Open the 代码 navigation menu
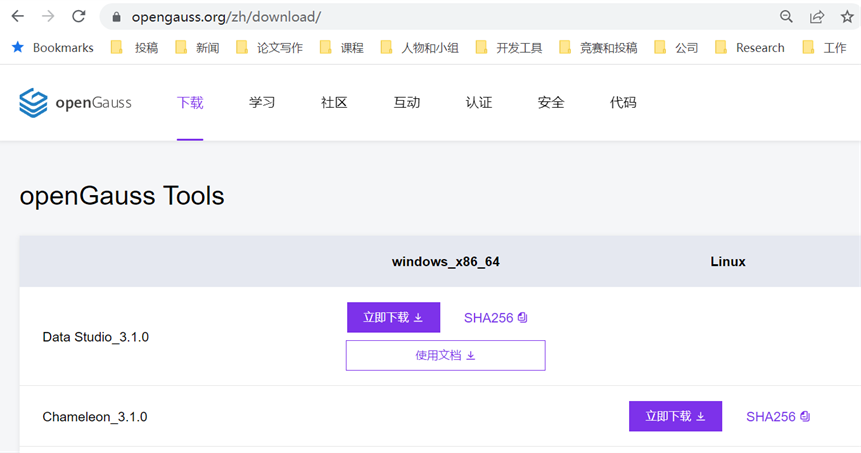861x453 pixels. (623, 103)
